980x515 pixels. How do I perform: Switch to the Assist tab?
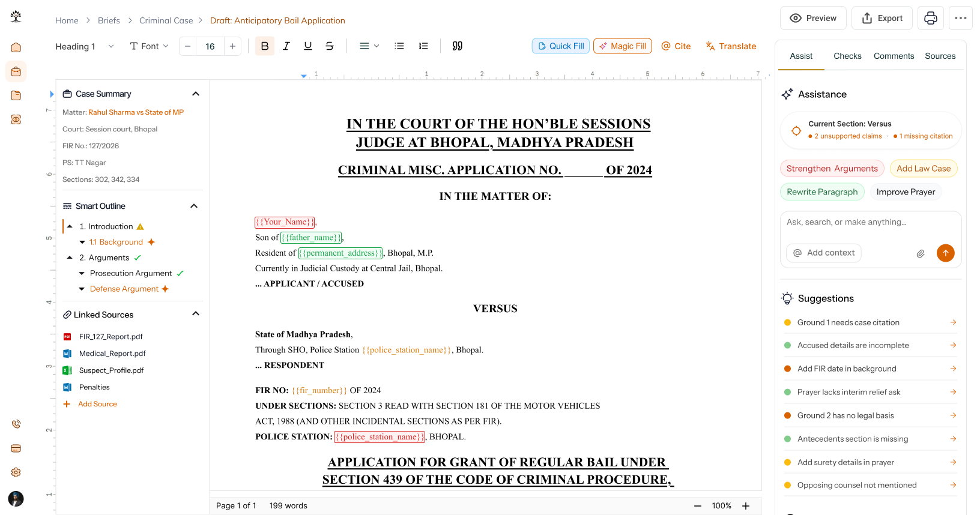click(x=801, y=56)
